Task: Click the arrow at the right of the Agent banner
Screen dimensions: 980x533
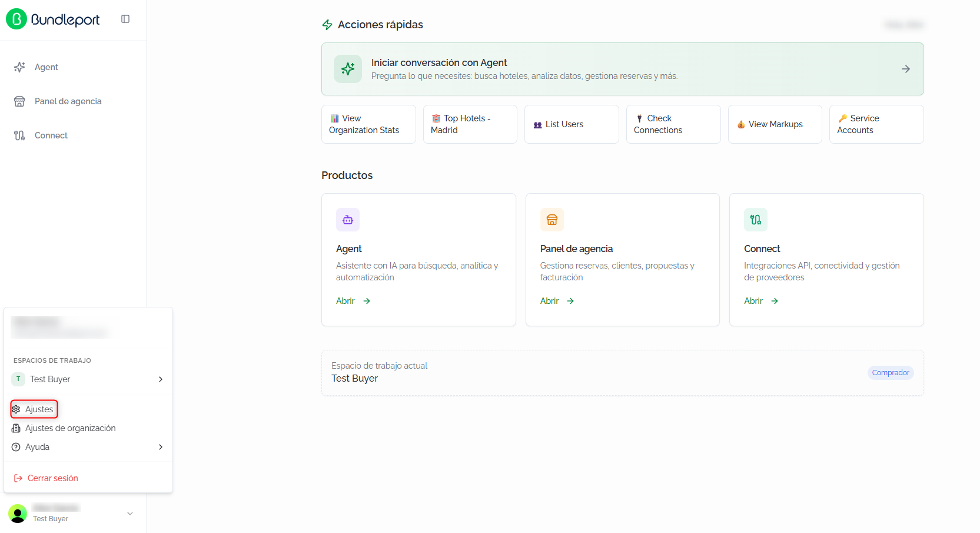Action: (906, 69)
